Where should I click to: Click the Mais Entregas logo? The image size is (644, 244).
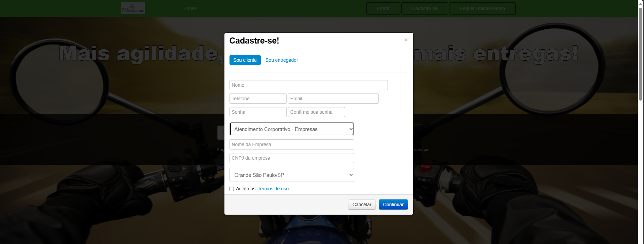pos(133,8)
